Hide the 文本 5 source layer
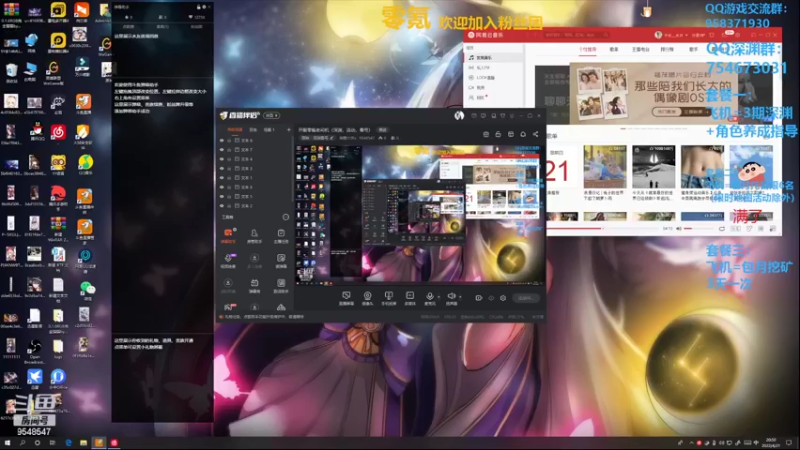The width and height of the screenshot is (800, 450). tap(222, 196)
